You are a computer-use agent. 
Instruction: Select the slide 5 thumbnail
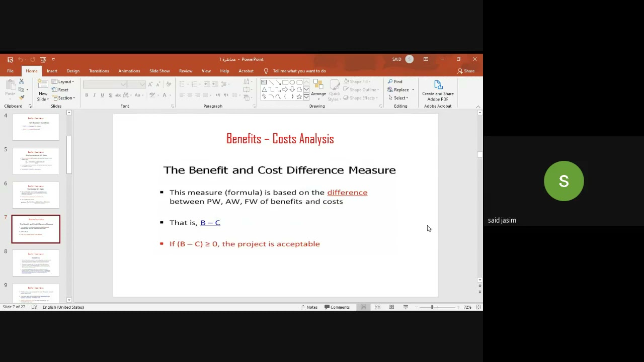coord(36,161)
